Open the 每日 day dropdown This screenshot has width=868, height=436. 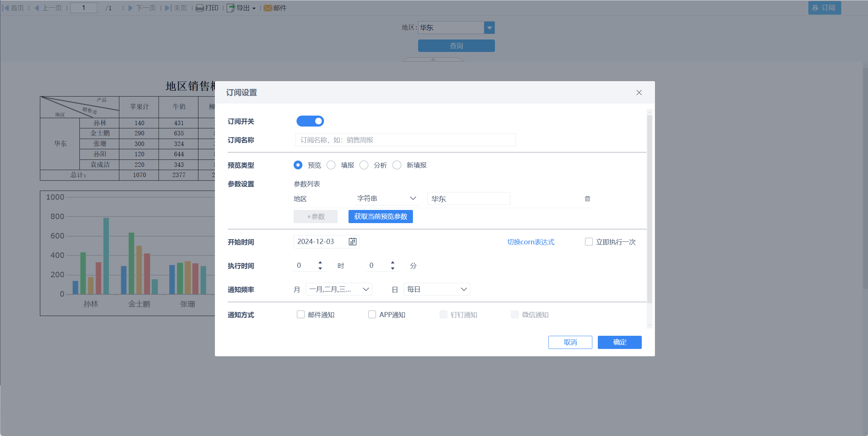click(436, 289)
